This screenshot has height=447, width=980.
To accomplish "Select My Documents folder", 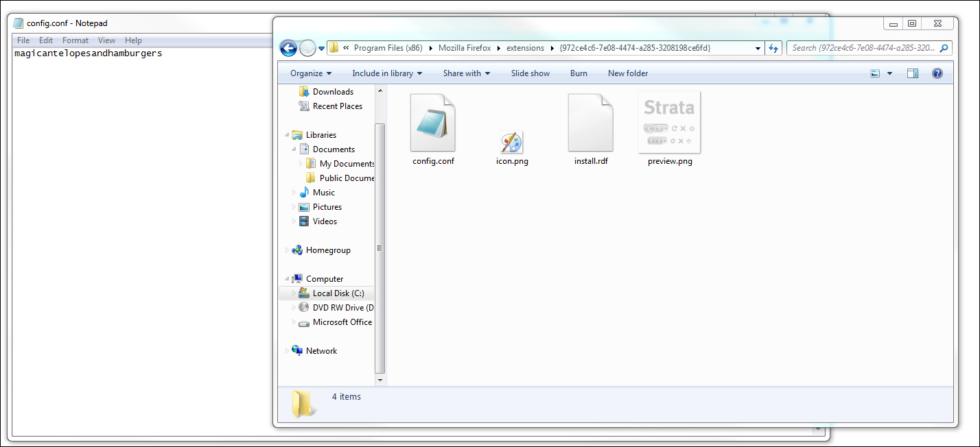I will point(347,164).
